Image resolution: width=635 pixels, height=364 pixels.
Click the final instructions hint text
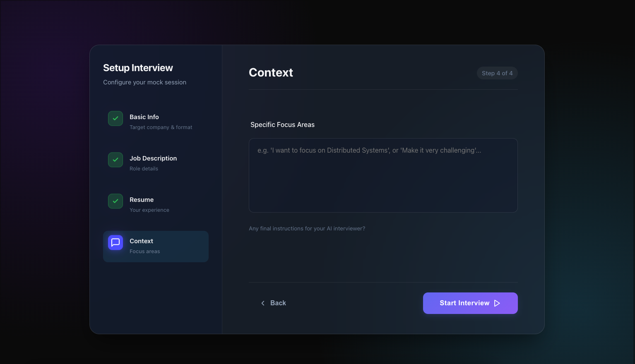point(307,228)
